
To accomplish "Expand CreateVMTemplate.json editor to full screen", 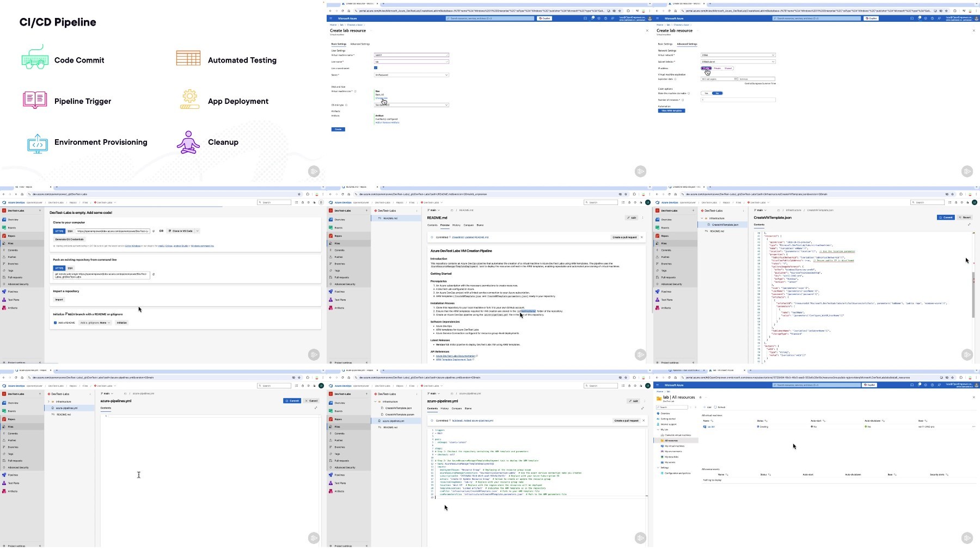I will point(969,224).
